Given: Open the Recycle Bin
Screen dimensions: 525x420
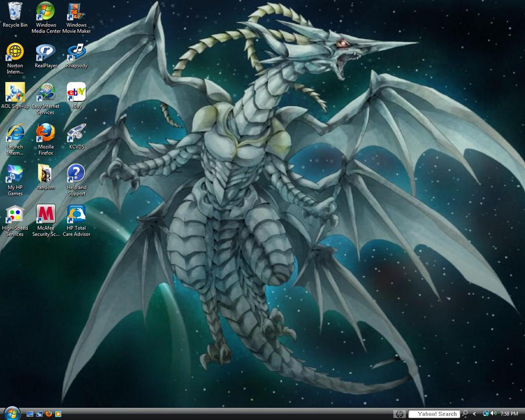Looking at the screenshot, I should [x=15, y=15].
